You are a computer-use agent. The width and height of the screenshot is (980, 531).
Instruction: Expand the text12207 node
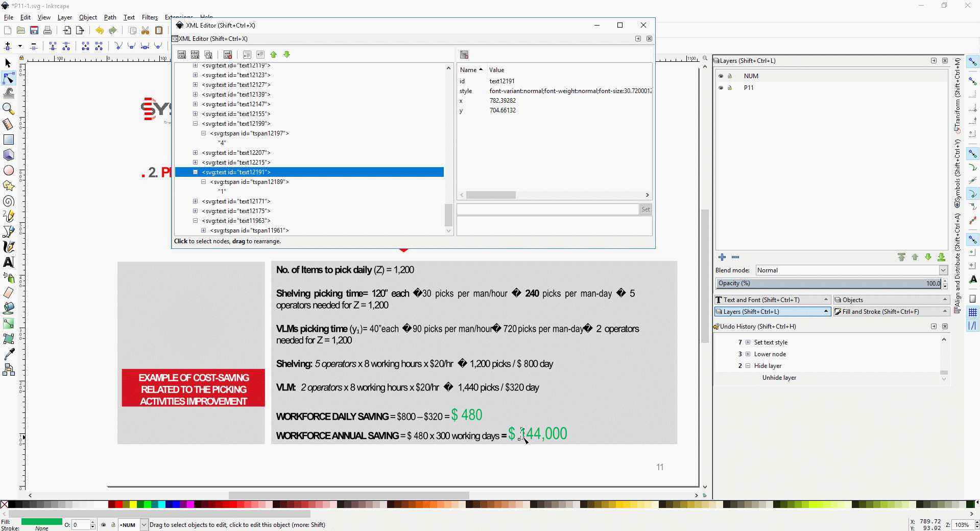(195, 153)
